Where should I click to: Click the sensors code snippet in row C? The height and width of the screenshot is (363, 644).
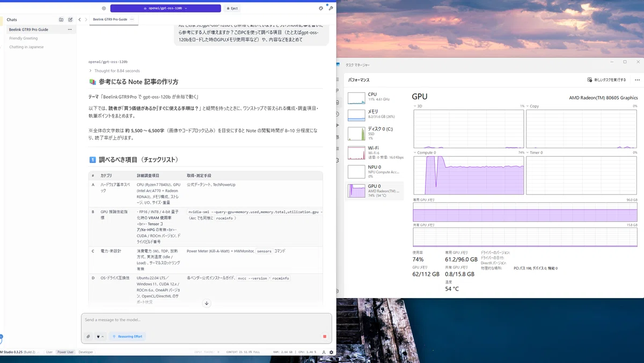[x=264, y=251]
